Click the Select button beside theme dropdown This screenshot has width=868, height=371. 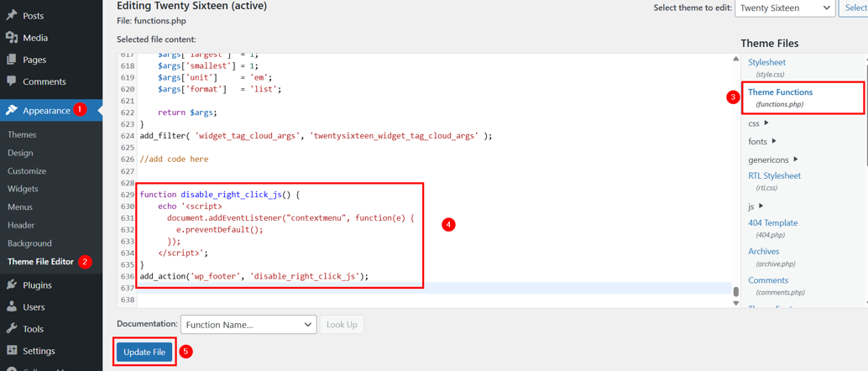pyautogui.click(x=854, y=8)
